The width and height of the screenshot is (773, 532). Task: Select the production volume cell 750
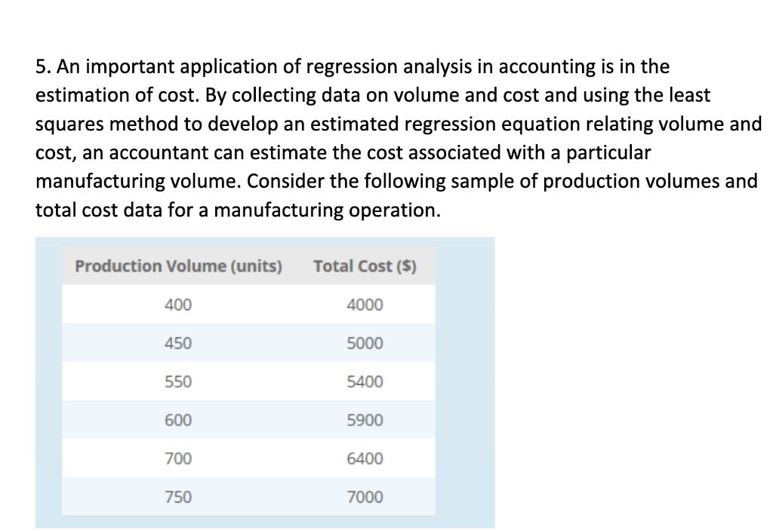178,497
